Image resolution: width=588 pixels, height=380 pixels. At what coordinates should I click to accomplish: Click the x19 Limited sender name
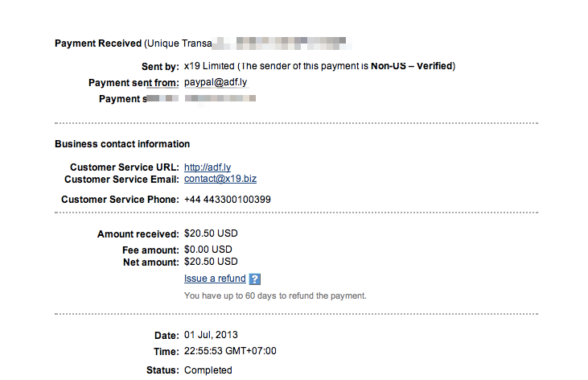(x=210, y=65)
